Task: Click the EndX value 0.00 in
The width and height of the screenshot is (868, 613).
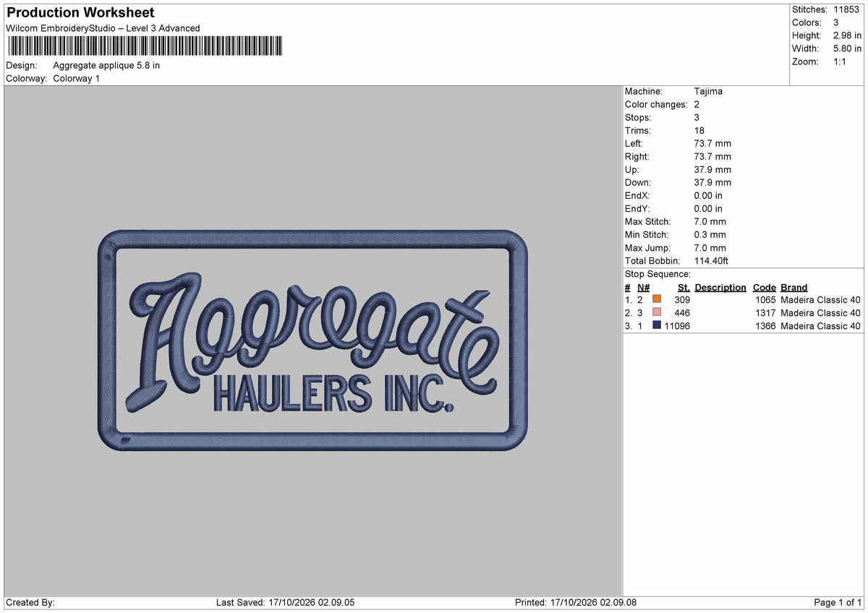Action: click(x=708, y=195)
